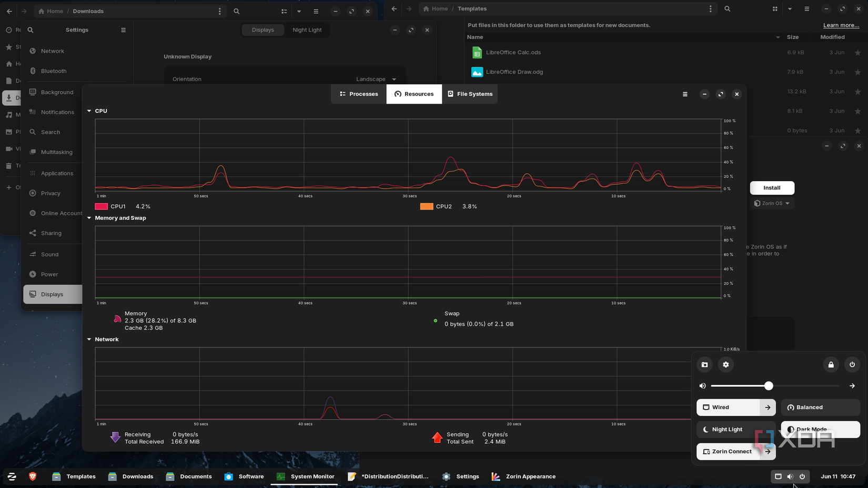Change the Memory color indicator
The image size is (868, 488).
click(117, 319)
